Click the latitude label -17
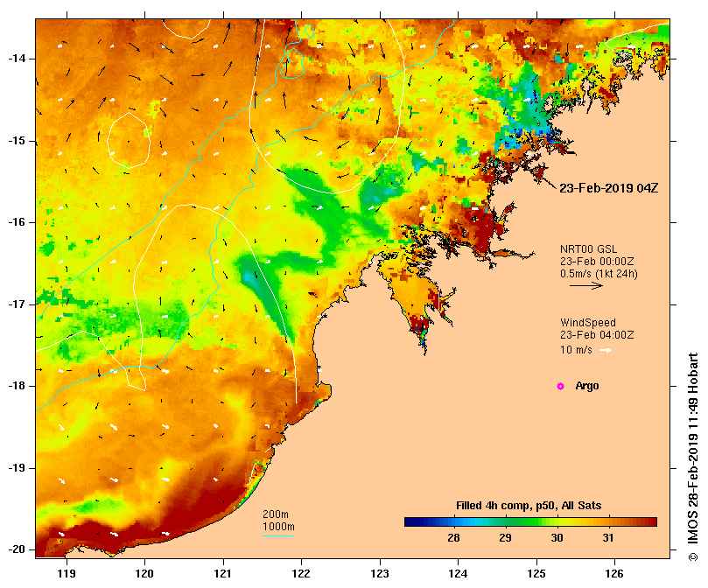This screenshot has height=588, width=708. (x=17, y=304)
